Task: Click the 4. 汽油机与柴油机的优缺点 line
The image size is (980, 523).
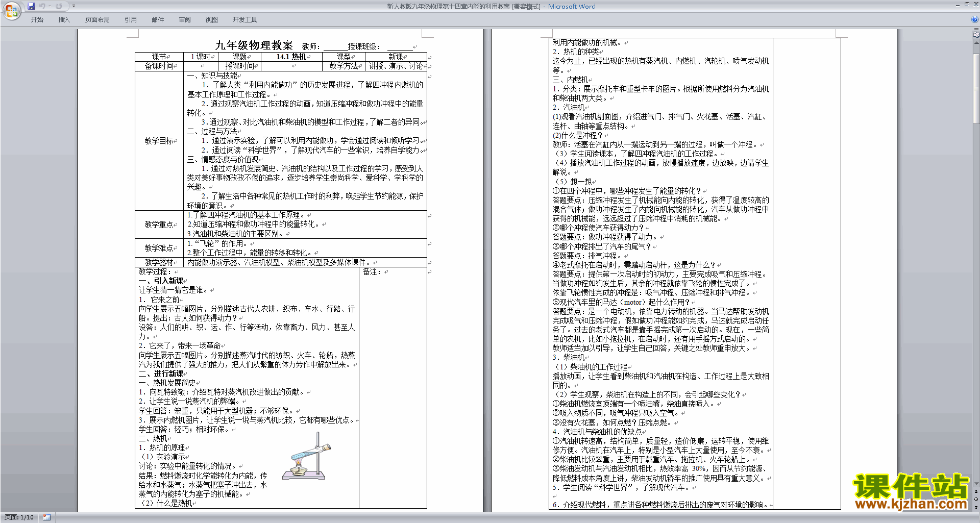Action: coord(597,432)
